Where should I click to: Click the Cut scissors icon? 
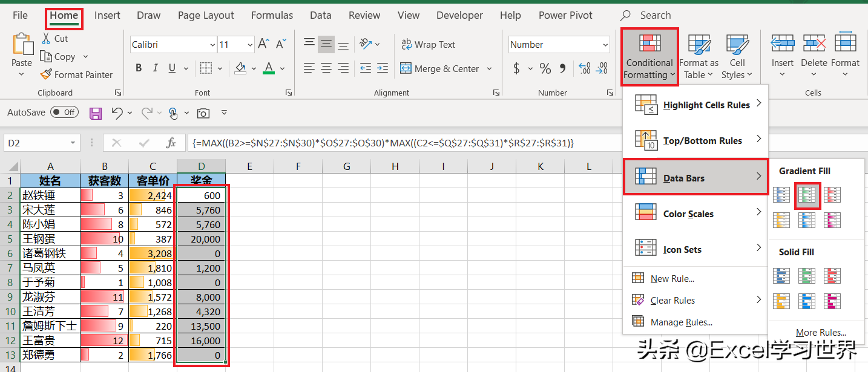coord(46,38)
